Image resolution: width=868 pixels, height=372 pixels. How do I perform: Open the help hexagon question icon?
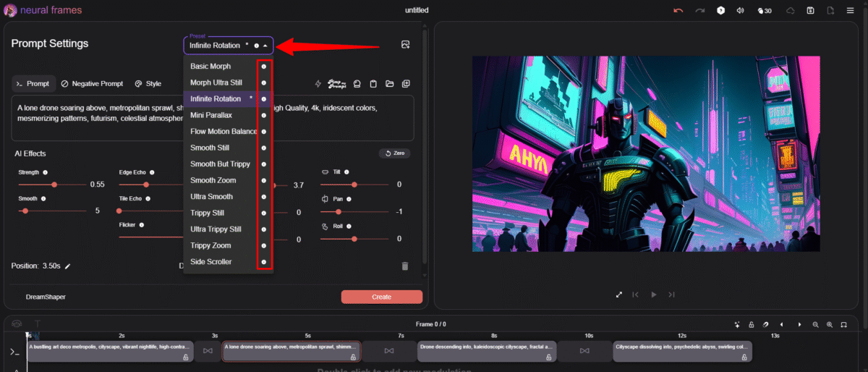720,11
